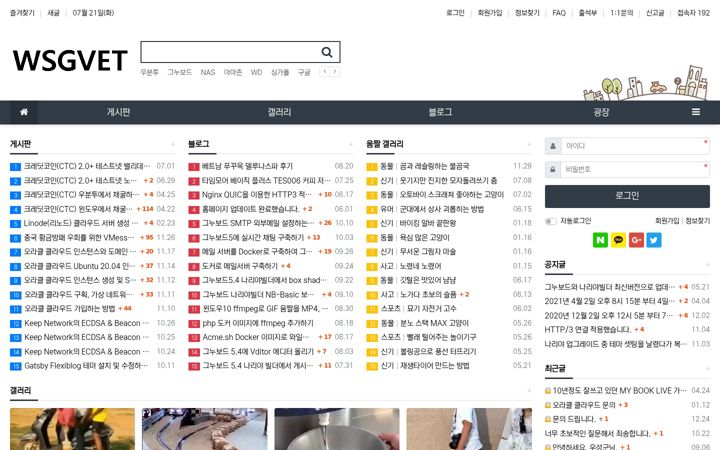
Task: Click 로그인 link in top bar
Action: tap(455, 13)
